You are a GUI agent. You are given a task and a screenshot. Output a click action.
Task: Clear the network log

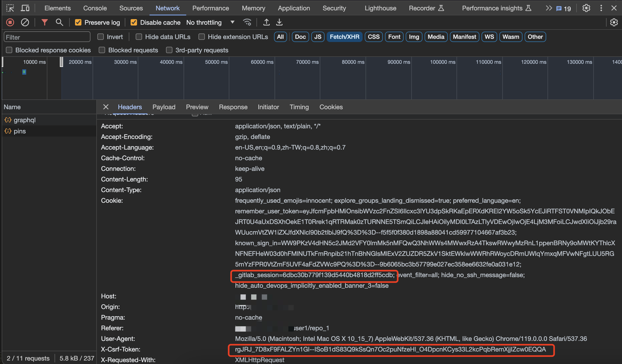(25, 22)
